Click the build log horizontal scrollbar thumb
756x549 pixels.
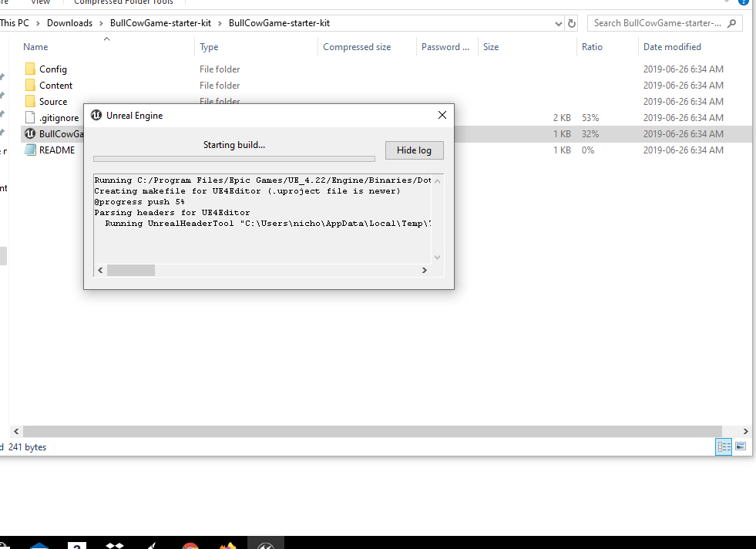[x=131, y=270]
